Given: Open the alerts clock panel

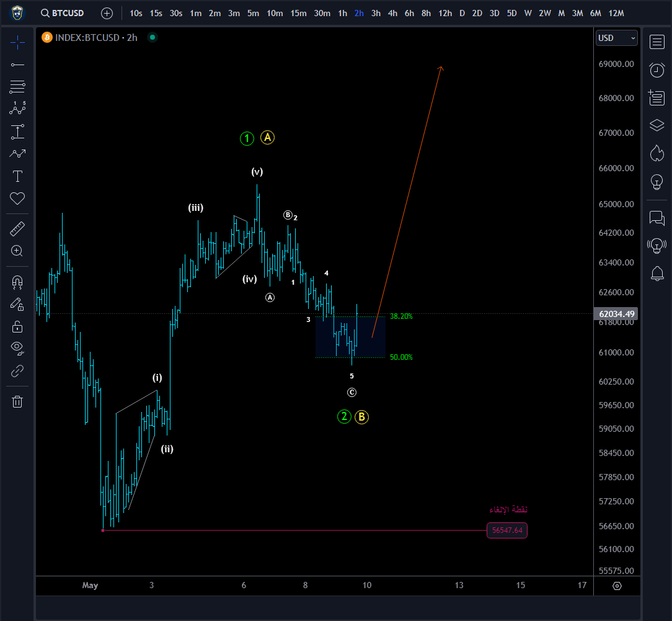Looking at the screenshot, I should point(657,70).
